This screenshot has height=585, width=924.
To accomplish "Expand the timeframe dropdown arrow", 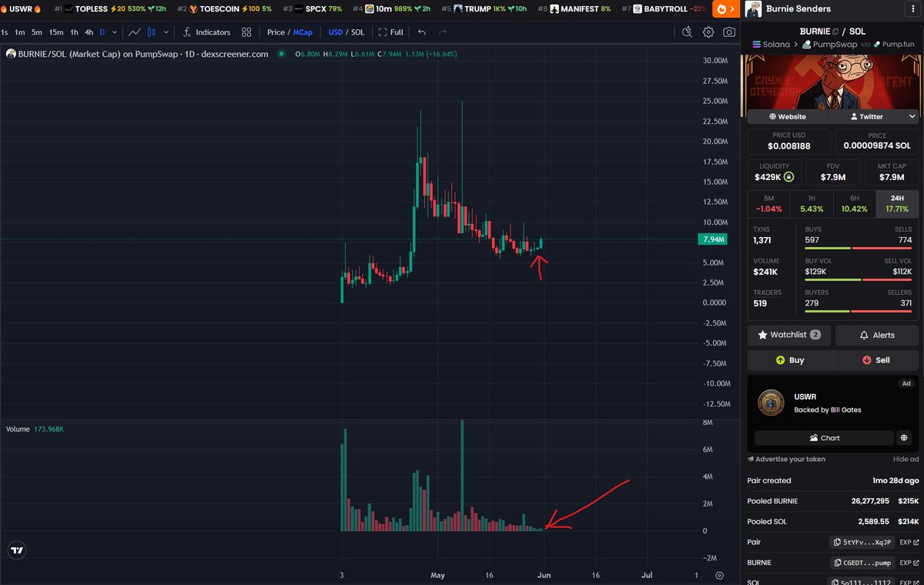I will click(x=115, y=32).
